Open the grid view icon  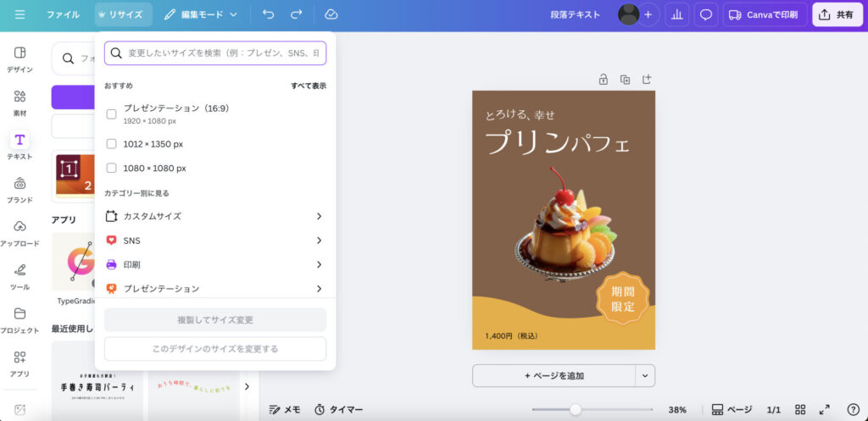(x=800, y=409)
